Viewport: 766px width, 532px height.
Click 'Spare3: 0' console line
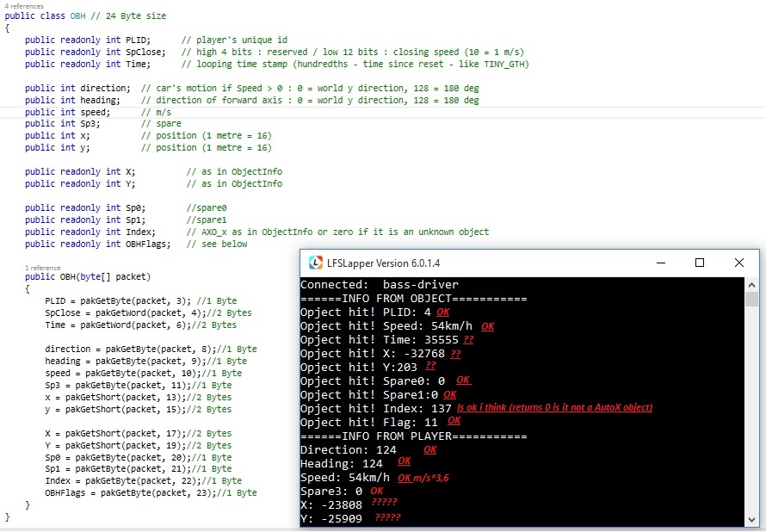pyautogui.click(x=331, y=491)
